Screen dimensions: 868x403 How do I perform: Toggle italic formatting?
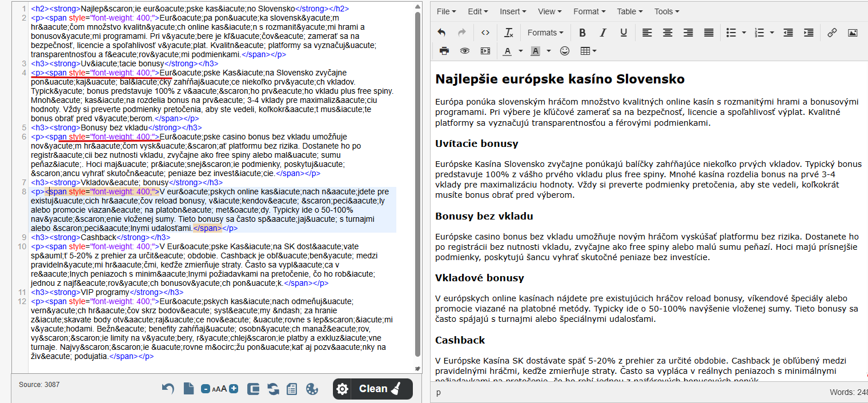[603, 33]
